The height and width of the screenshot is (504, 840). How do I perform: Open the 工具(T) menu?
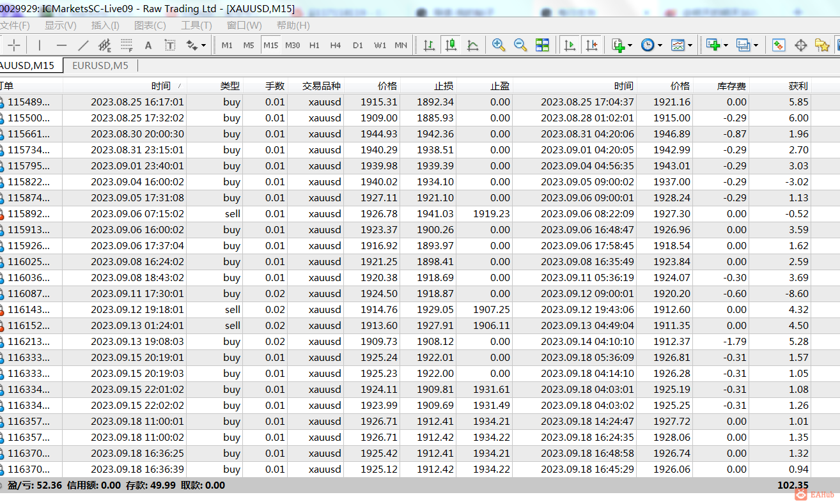pos(196,26)
